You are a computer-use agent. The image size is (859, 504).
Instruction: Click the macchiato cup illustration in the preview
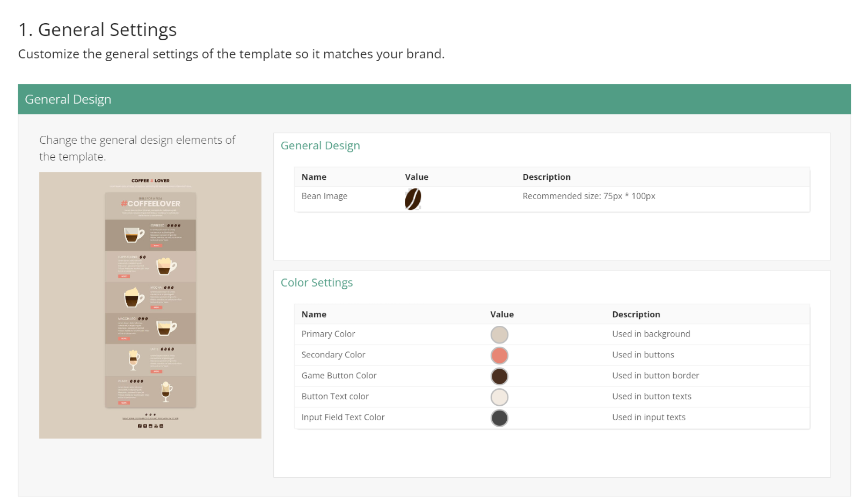(167, 329)
